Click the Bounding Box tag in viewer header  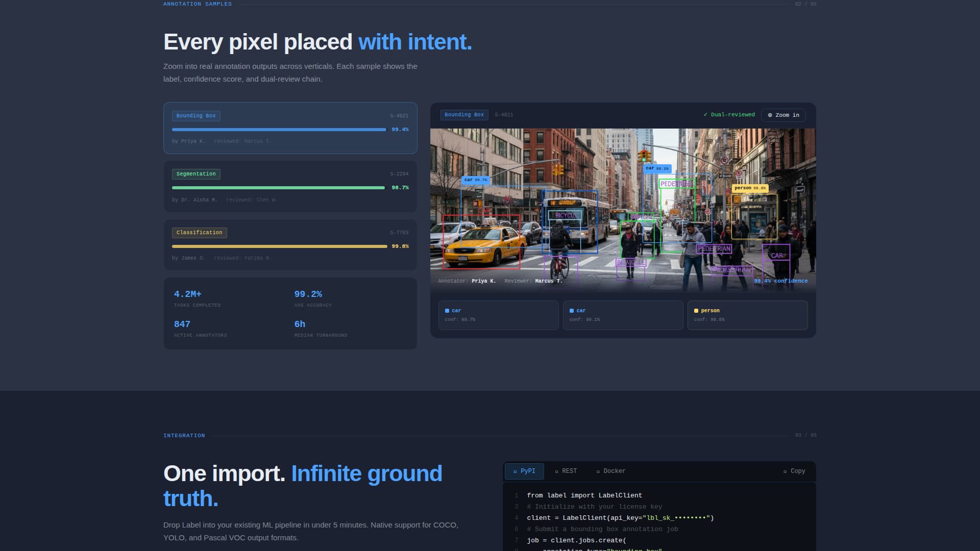pyautogui.click(x=464, y=115)
